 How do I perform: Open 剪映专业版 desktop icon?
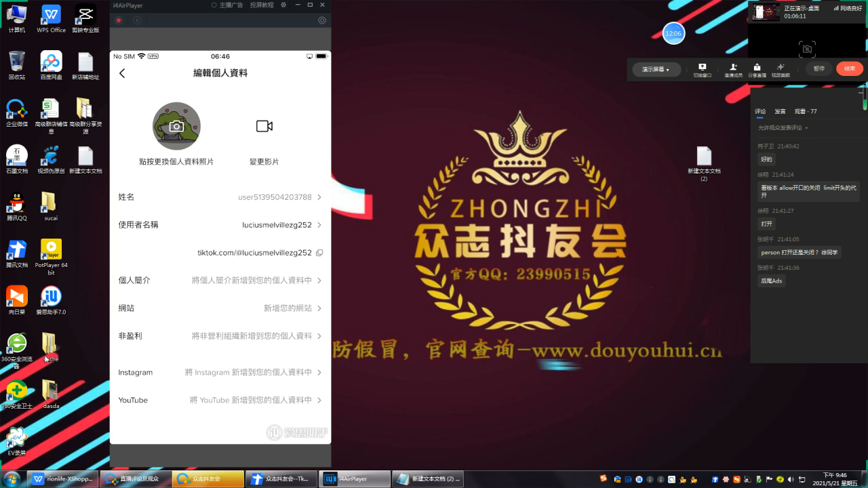pos(85,18)
